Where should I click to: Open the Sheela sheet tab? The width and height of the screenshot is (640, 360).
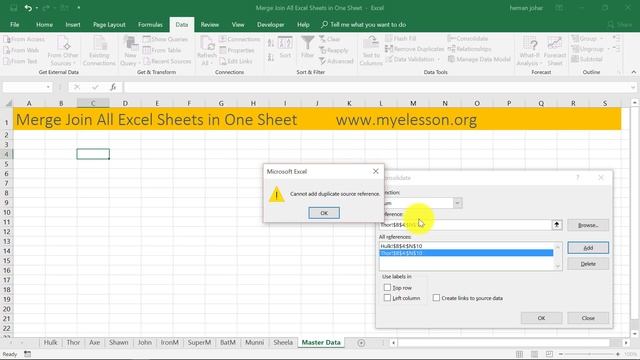coord(283,342)
